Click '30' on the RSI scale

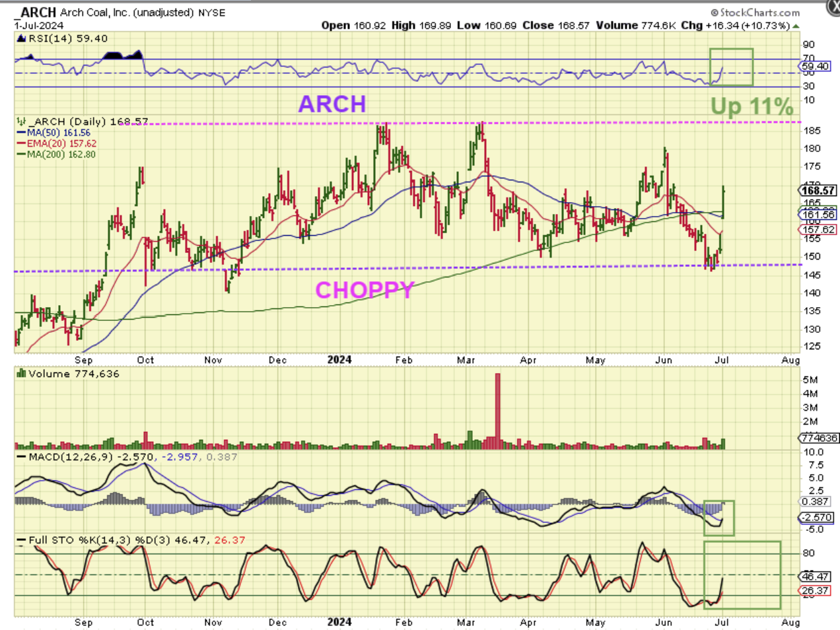[808, 86]
